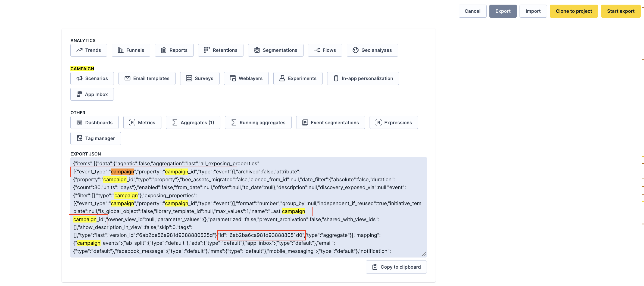Click the Dashboards panel icon
644x286 pixels.
click(x=79, y=123)
